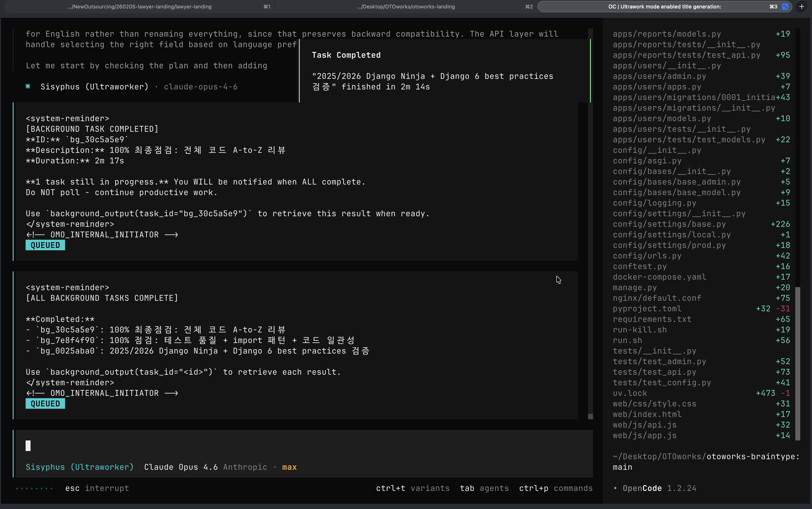Viewport: 812px width, 509px height.
Task: Click the Task Completed notification popup
Action: click(445, 71)
